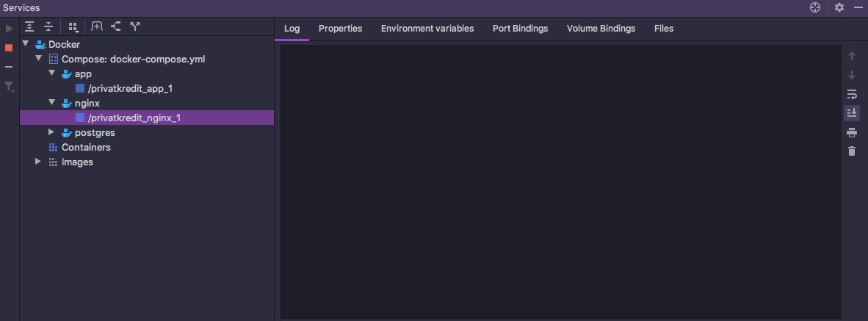Click the whale icon beside app
The width and height of the screenshot is (868, 321).
67,73
